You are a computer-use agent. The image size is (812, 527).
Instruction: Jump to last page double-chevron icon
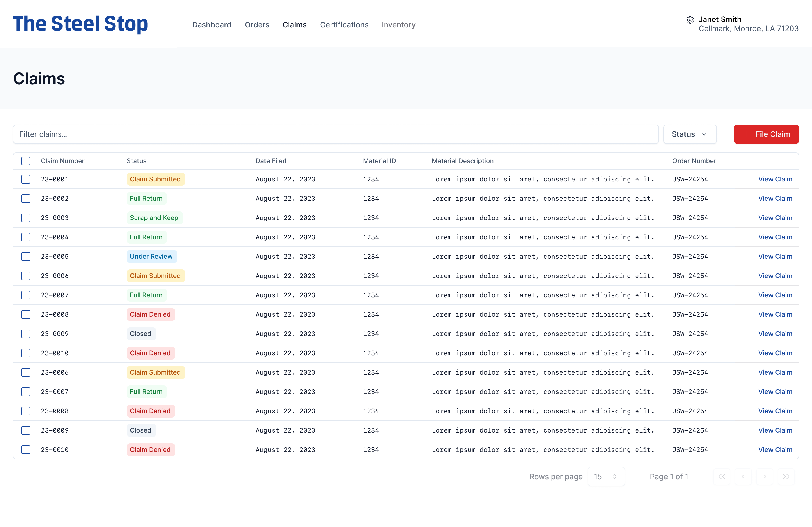tap(786, 476)
